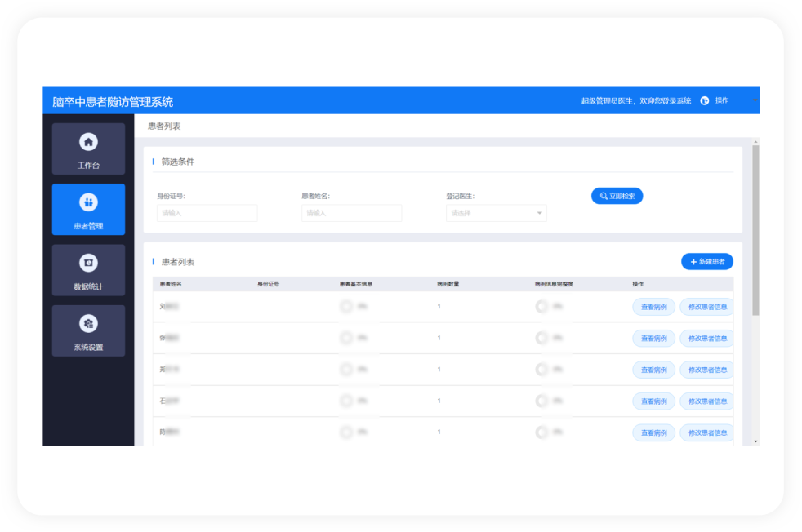
Task: View cases for the 张 patient row
Action: 653,339
